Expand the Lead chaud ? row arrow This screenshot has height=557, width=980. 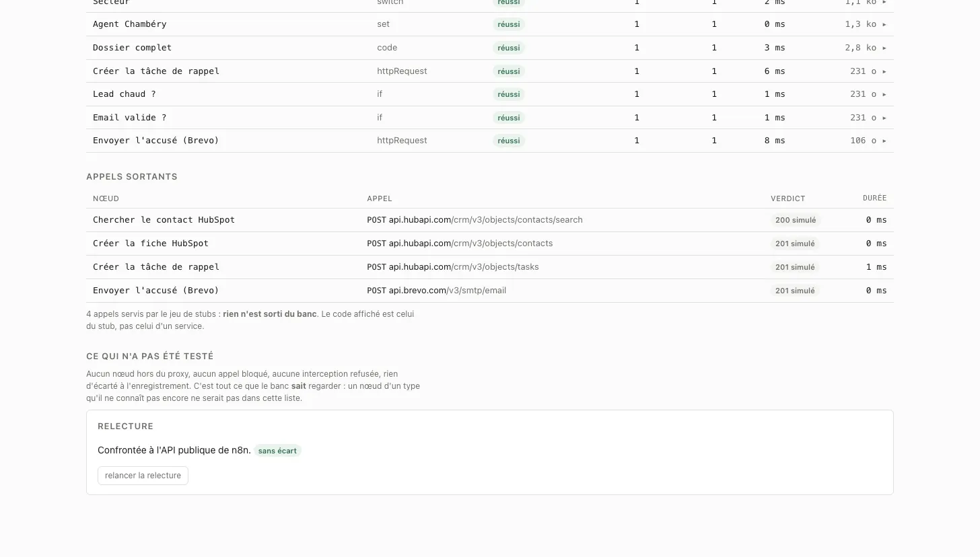pyautogui.click(x=884, y=94)
